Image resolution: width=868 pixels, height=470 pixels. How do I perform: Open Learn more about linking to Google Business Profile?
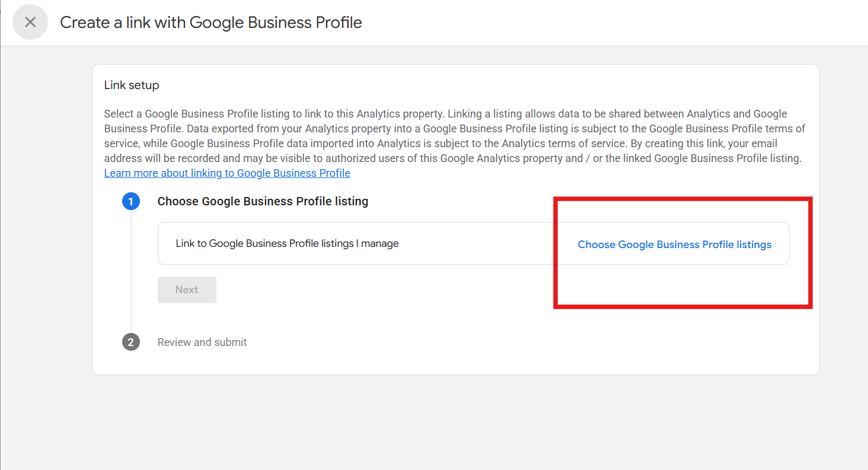pyautogui.click(x=227, y=173)
